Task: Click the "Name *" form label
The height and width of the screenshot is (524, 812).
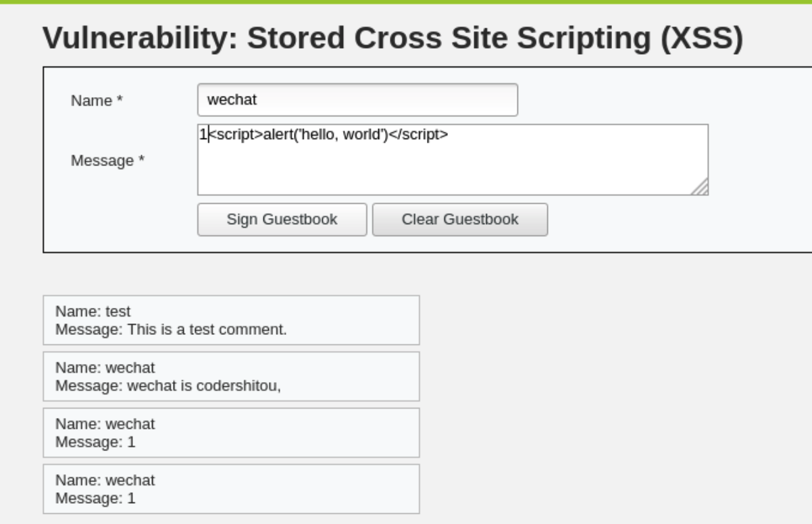Action: 97,101
